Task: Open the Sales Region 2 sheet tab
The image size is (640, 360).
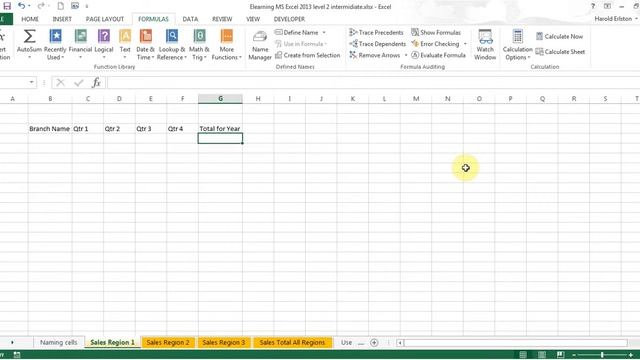Action: click(x=168, y=342)
